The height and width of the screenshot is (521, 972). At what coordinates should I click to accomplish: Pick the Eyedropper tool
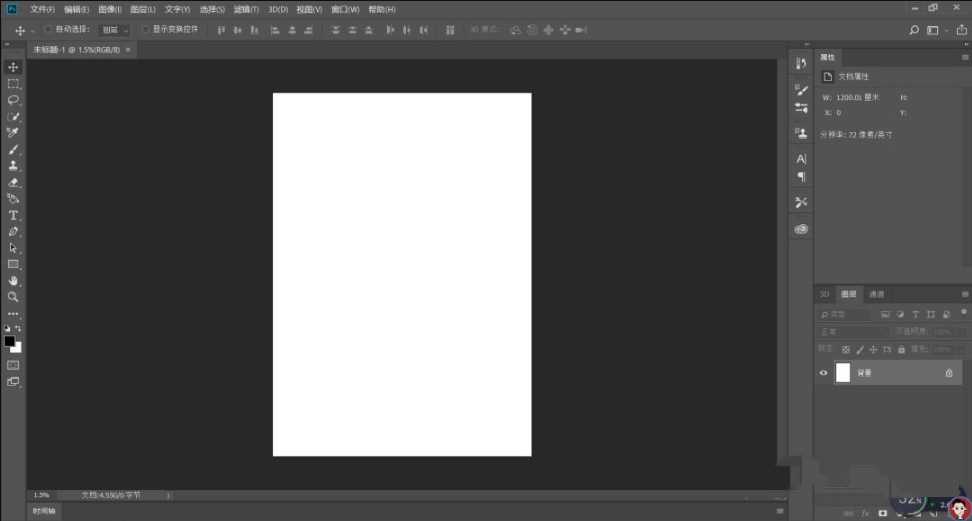(14, 133)
